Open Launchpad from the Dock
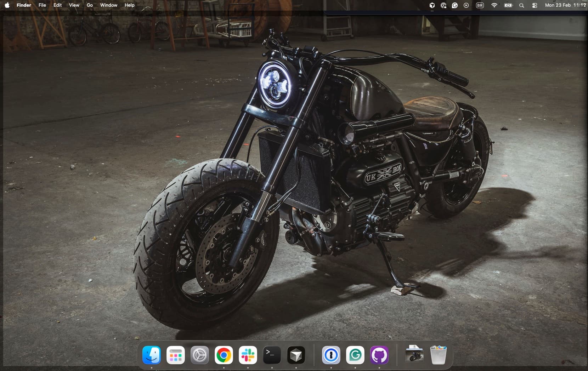This screenshot has width=588, height=371. pos(176,355)
